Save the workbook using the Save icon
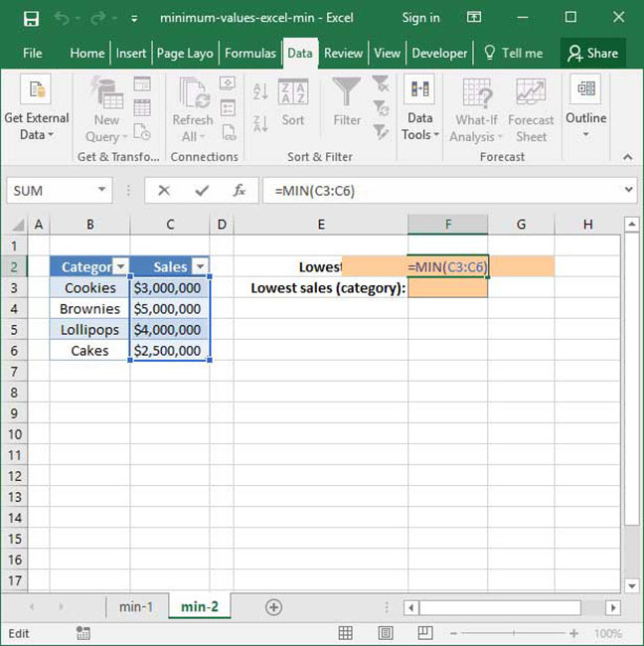The image size is (644, 646). click(30, 18)
